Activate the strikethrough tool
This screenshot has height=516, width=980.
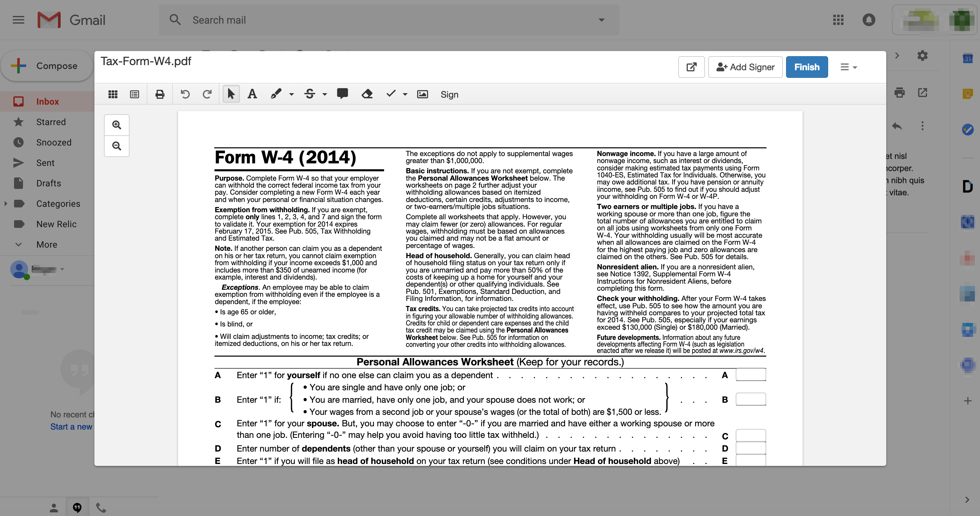point(310,94)
